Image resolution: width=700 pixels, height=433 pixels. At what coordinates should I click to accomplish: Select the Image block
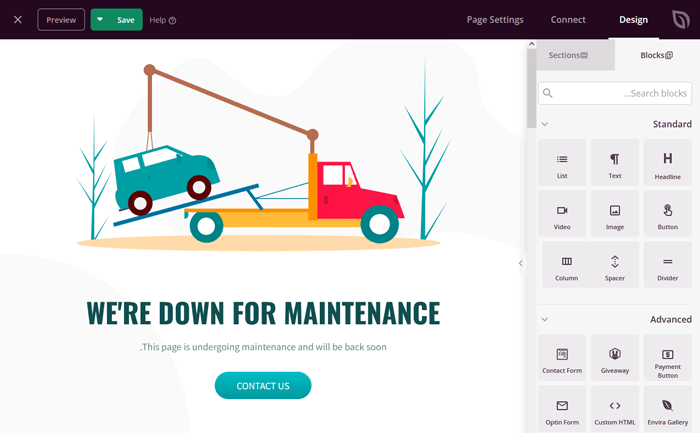pyautogui.click(x=615, y=213)
